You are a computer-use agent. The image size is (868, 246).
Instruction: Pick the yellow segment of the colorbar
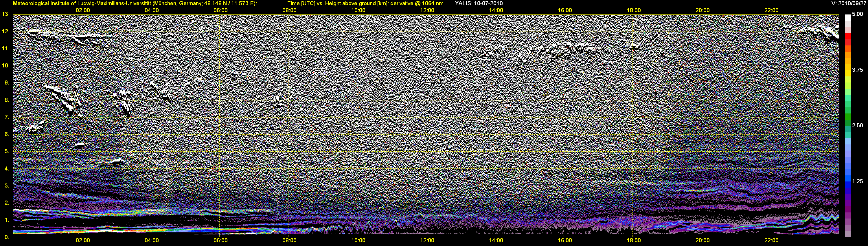847,74
